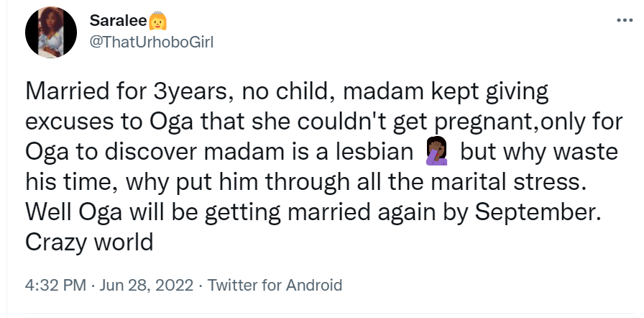Click the 'Crazy world' closing text
644x318 pixels.
(x=89, y=242)
